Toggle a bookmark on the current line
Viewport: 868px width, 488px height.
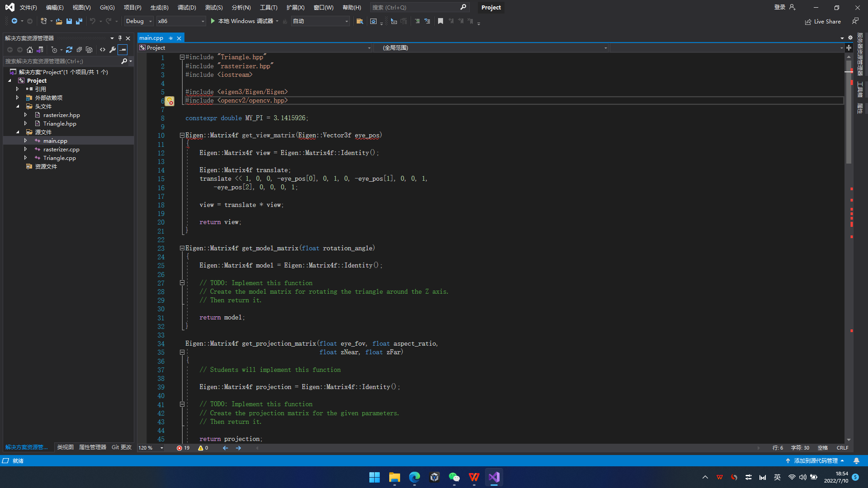[x=441, y=21]
